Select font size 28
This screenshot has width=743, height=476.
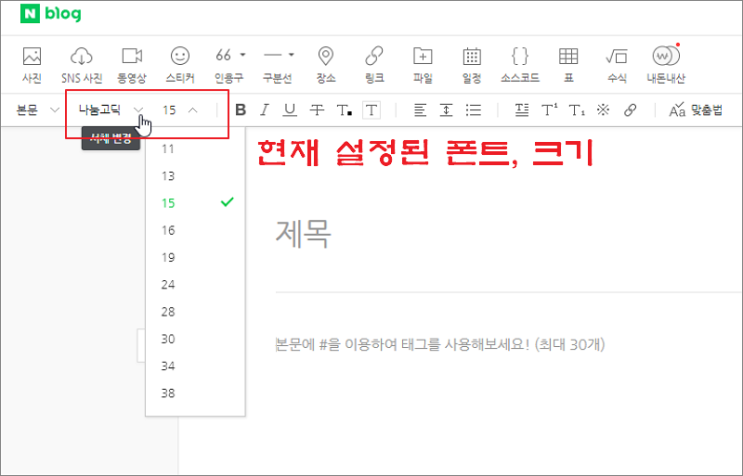(x=195, y=312)
